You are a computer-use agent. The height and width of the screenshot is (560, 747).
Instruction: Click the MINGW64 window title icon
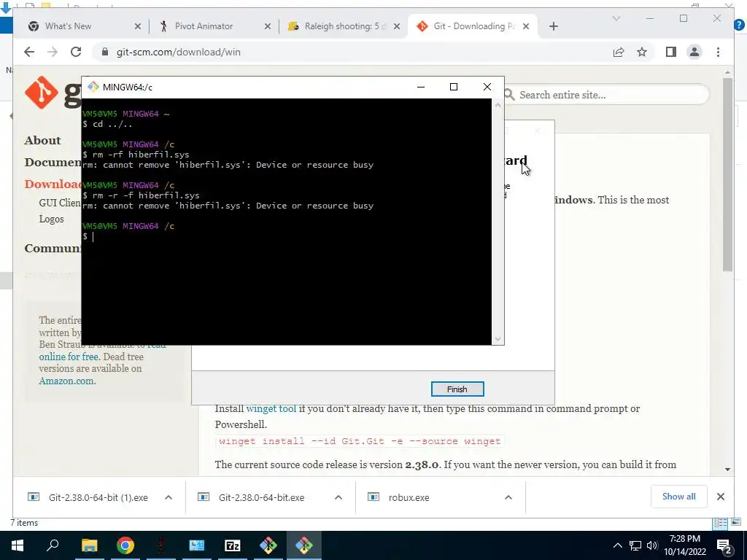click(x=93, y=87)
